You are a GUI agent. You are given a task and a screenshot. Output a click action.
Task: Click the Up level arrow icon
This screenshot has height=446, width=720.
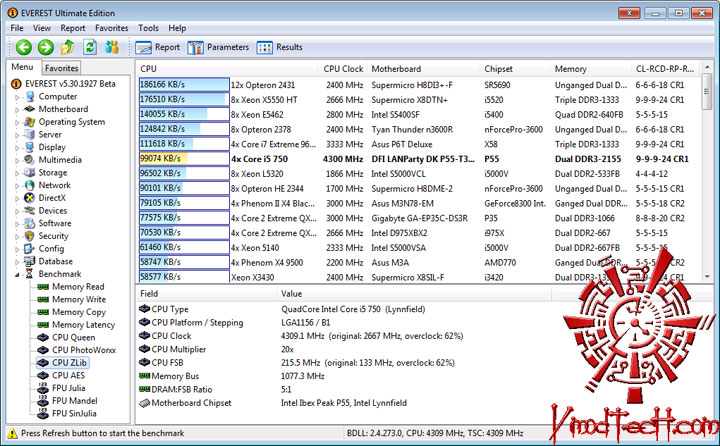pyautogui.click(x=68, y=47)
